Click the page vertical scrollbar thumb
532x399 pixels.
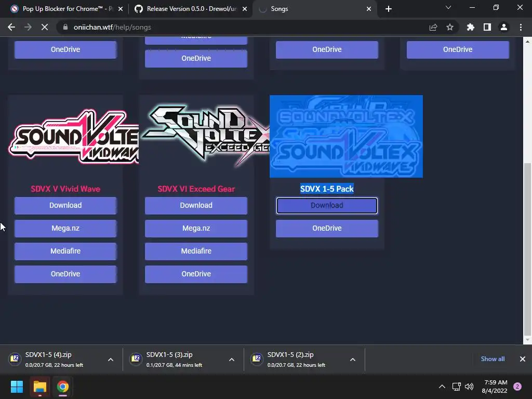pyautogui.click(x=527, y=248)
